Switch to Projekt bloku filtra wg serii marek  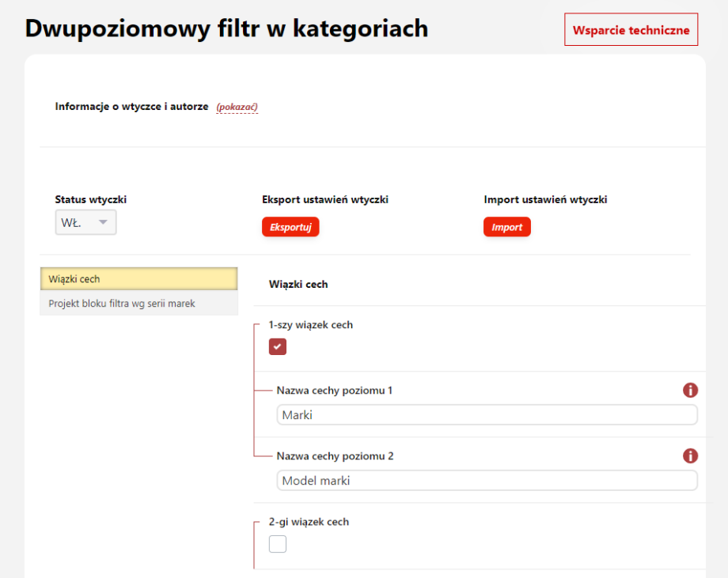point(138,304)
